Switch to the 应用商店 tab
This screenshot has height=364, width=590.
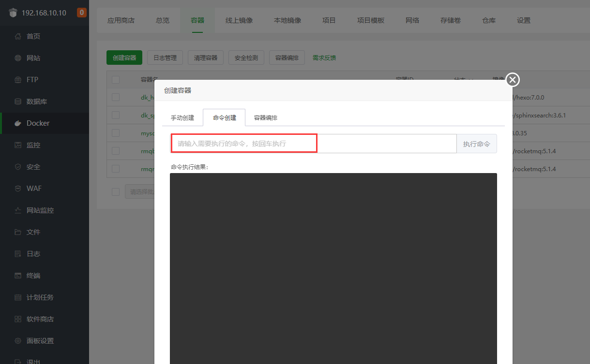tap(121, 20)
